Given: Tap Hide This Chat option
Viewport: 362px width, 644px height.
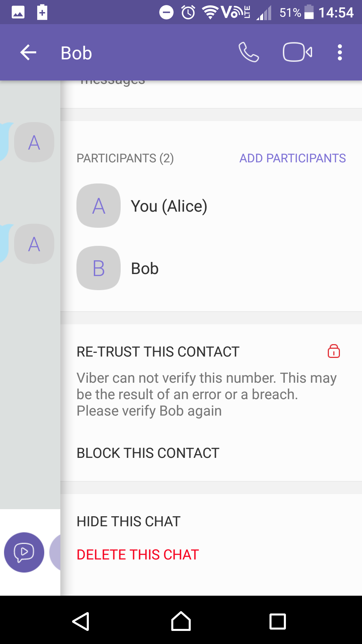Looking at the screenshot, I should [128, 522].
